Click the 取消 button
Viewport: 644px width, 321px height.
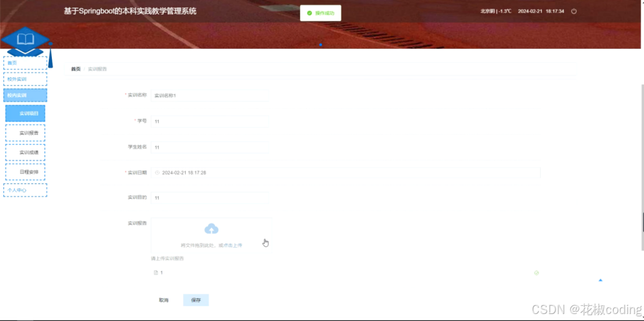[164, 300]
